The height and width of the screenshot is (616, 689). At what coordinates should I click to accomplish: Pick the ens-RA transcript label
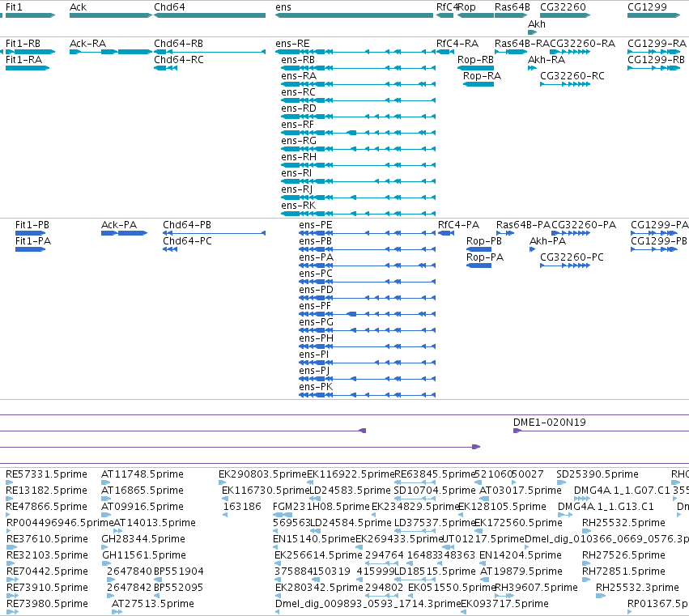tap(299, 76)
